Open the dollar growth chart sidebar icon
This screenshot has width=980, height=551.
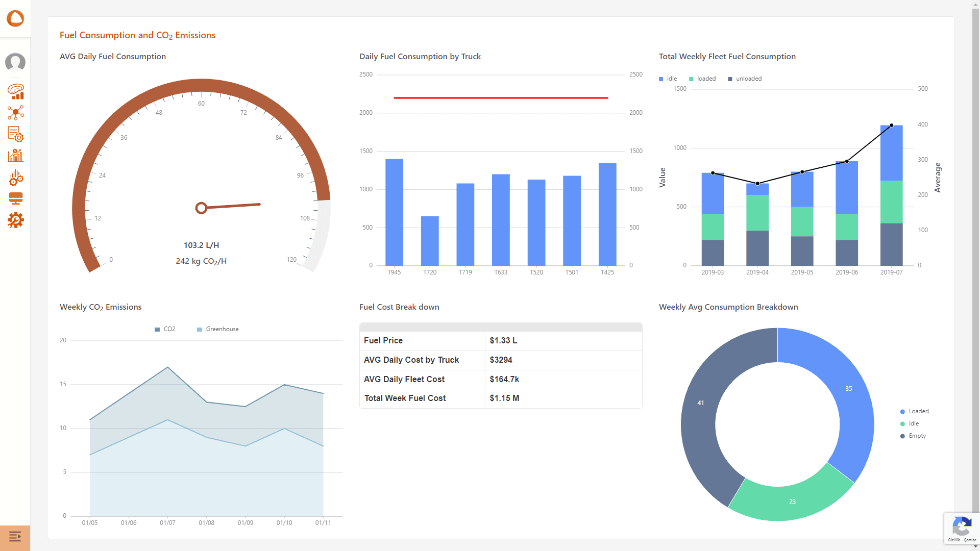pos(16,156)
